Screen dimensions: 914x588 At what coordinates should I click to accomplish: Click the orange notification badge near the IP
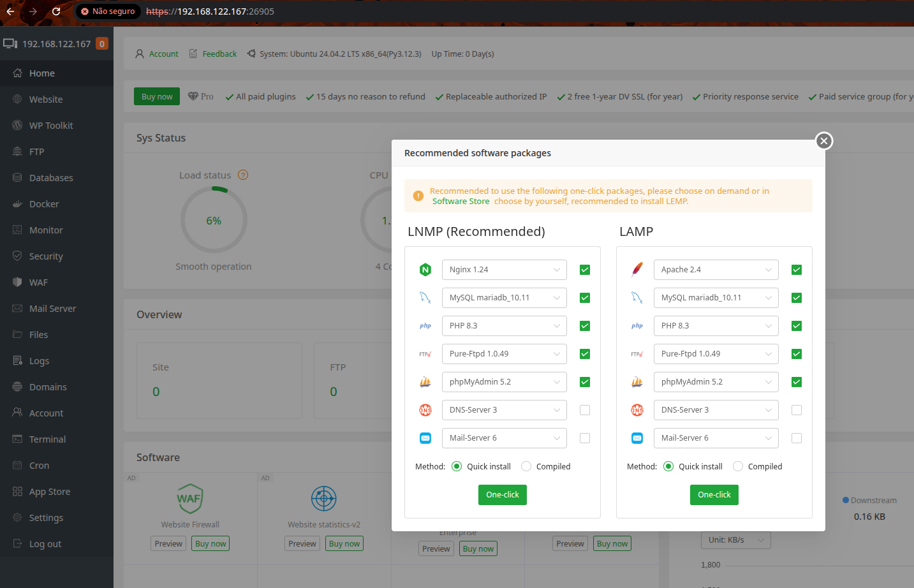point(101,43)
